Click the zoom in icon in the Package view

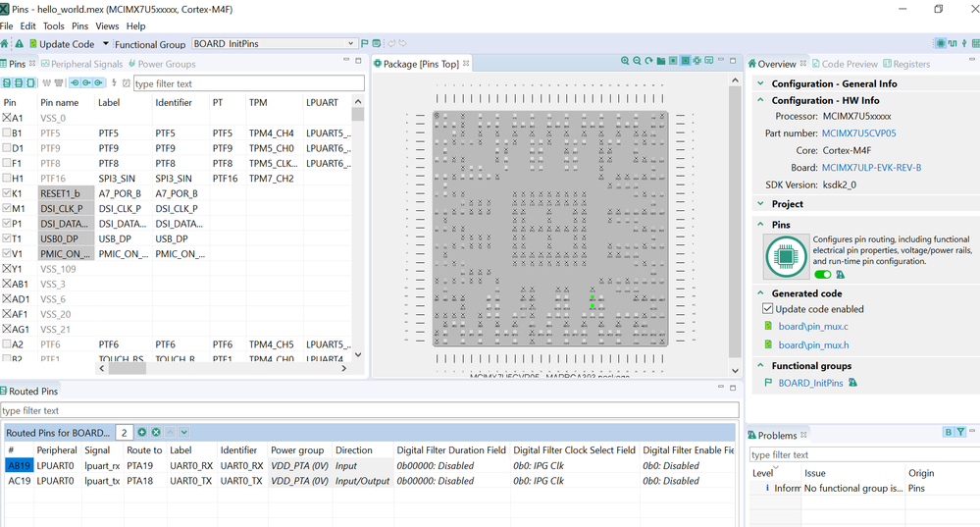pyautogui.click(x=624, y=61)
